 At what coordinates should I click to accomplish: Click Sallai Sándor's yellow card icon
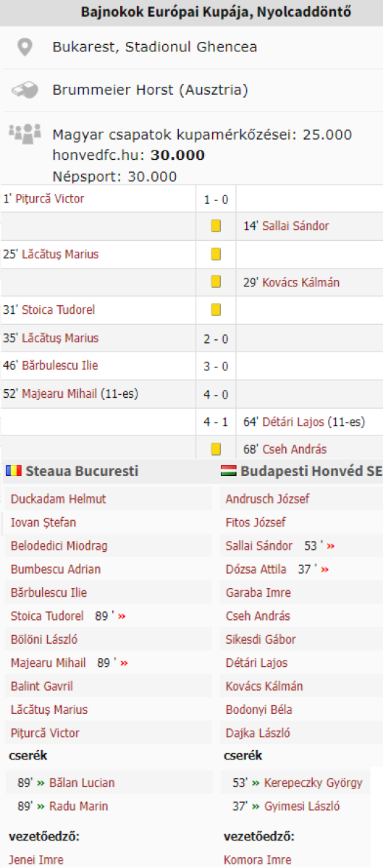[216, 226]
